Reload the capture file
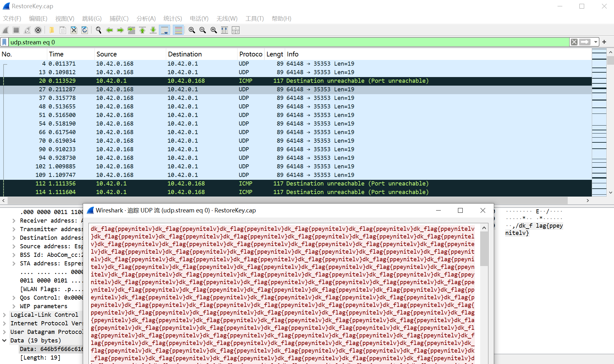The height and width of the screenshot is (364, 614). (85, 30)
